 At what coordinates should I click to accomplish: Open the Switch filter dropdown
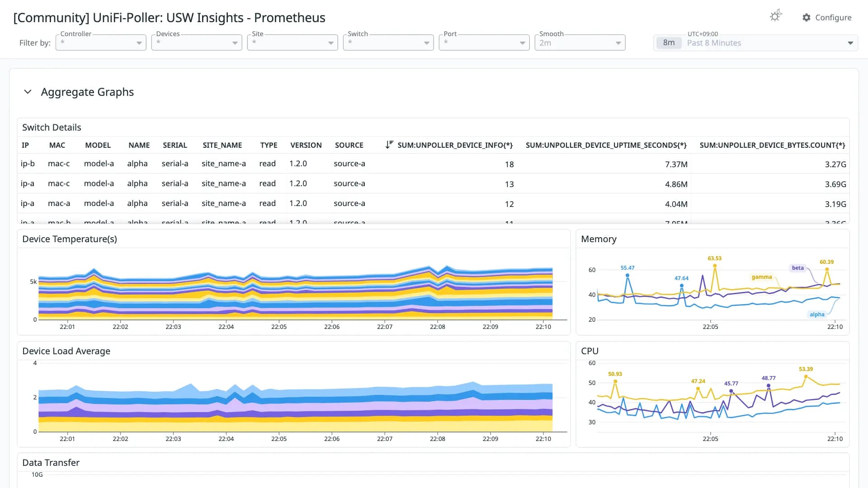(x=388, y=42)
